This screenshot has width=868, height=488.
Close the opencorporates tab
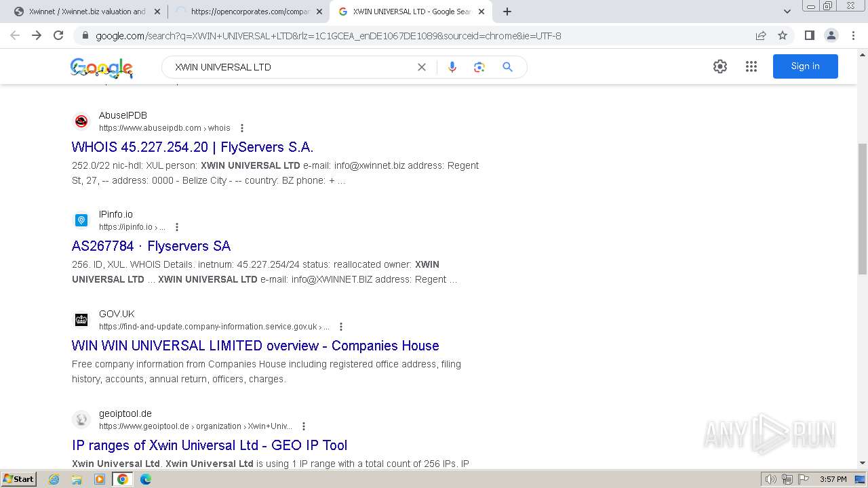click(319, 12)
